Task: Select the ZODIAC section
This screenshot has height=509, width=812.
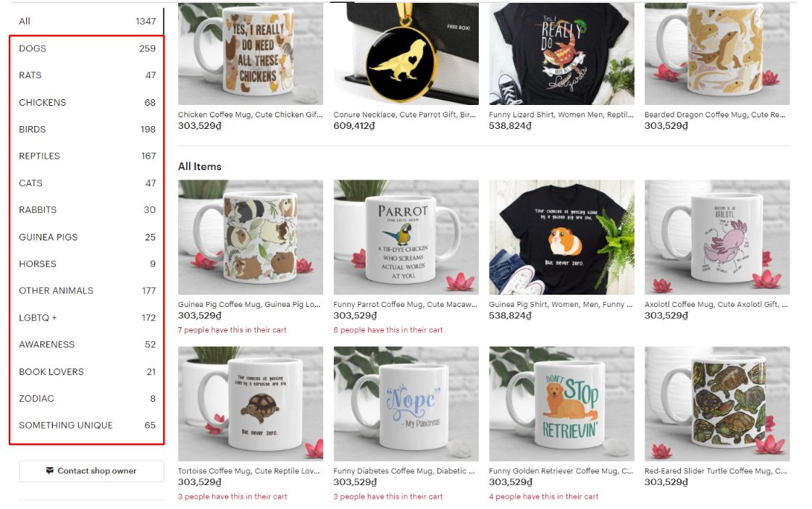Action: coord(87,399)
